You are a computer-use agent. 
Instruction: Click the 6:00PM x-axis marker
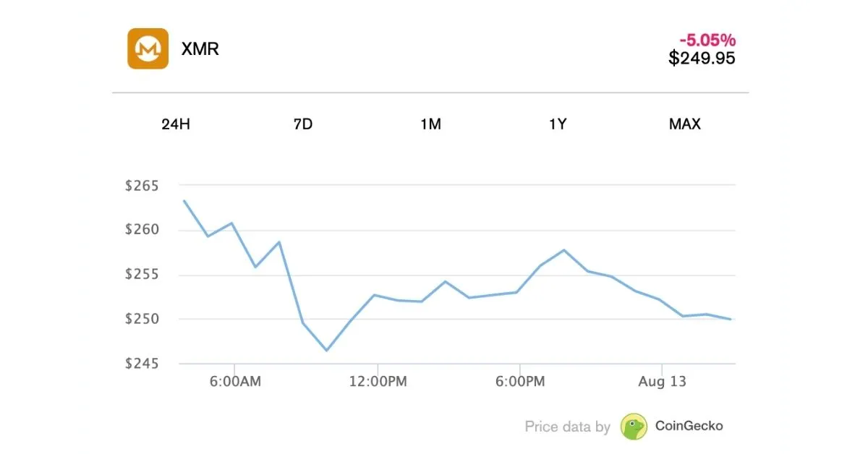click(x=520, y=382)
